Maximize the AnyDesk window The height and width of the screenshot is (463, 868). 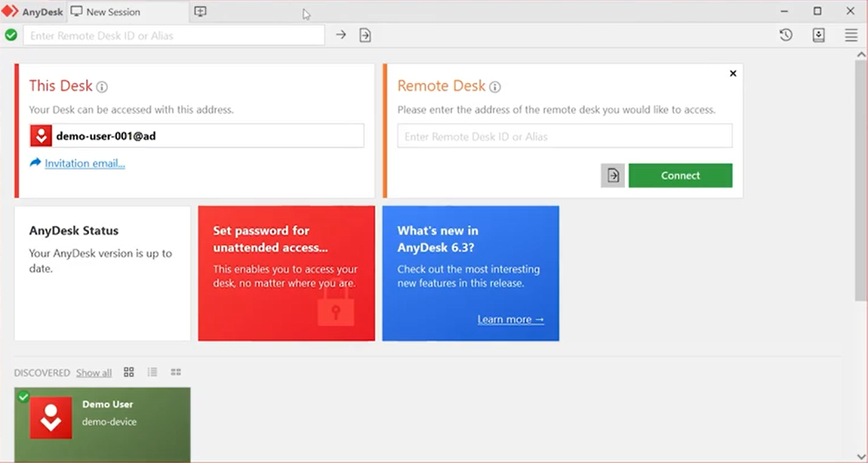tap(817, 11)
